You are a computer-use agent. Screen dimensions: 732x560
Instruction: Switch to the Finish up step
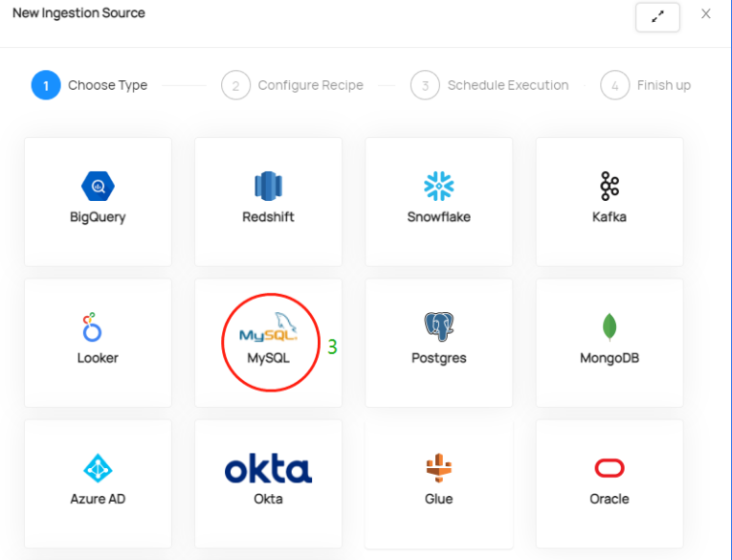[663, 85]
